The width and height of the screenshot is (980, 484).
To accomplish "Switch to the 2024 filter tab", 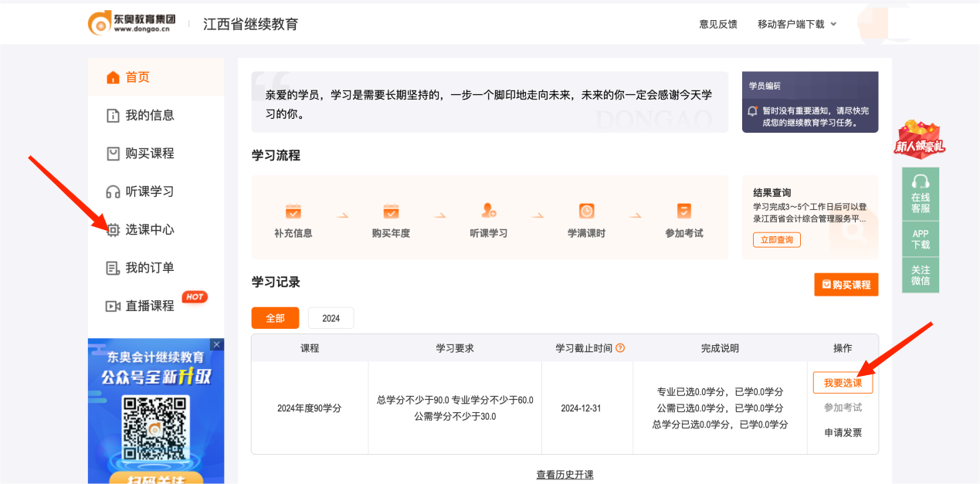I will pos(331,317).
